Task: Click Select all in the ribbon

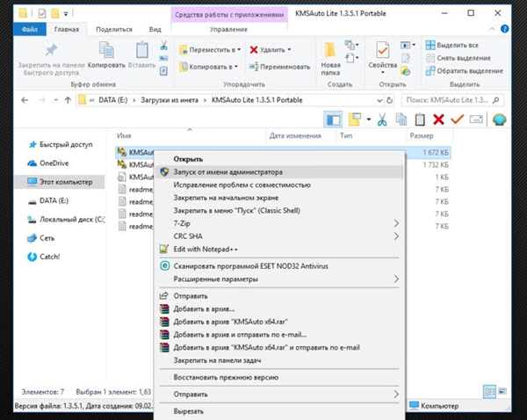Action: [451, 45]
